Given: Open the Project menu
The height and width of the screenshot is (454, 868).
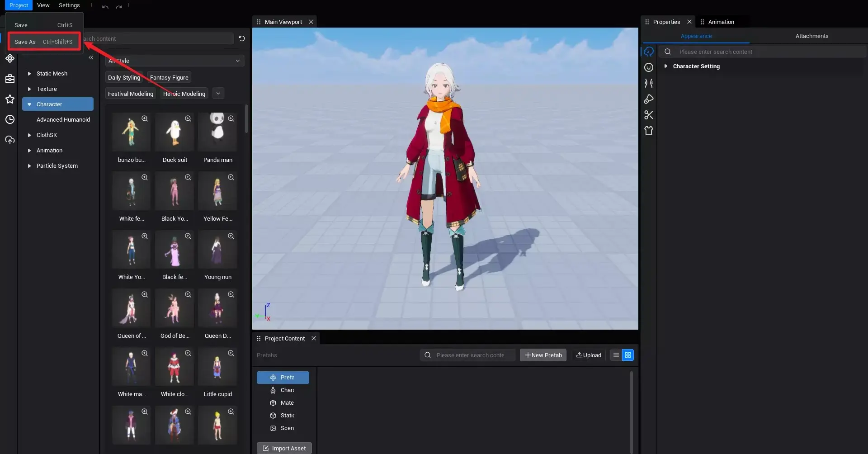Looking at the screenshot, I should [x=19, y=5].
